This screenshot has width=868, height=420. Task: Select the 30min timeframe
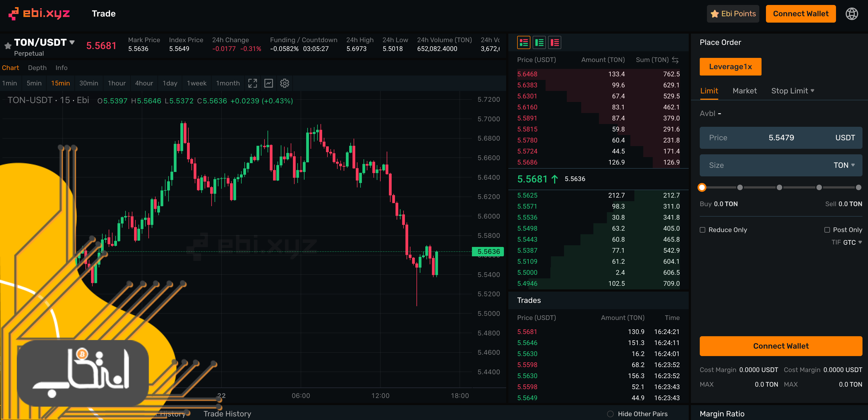point(89,83)
